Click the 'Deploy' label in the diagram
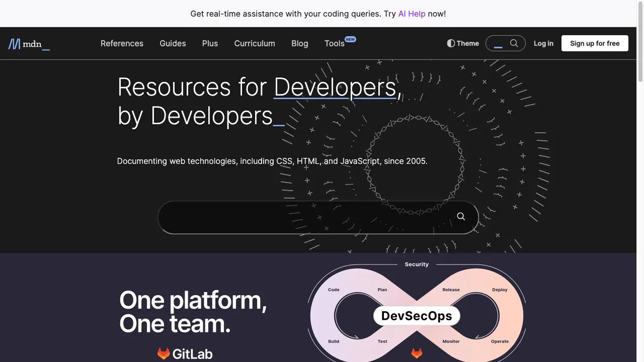 point(500,290)
